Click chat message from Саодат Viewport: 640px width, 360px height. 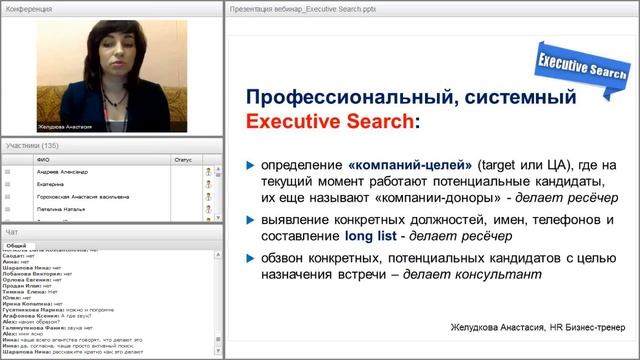pyautogui.click(x=18, y=256)
